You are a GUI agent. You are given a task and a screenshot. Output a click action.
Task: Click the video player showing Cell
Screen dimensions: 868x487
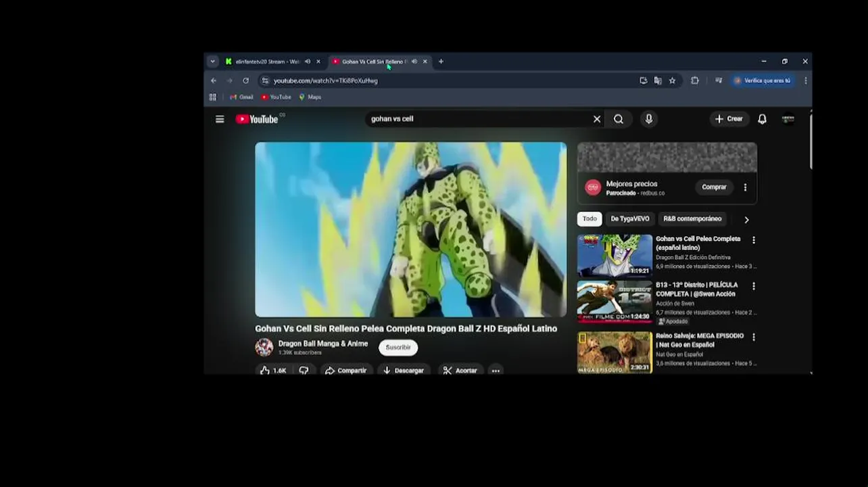pyautogui.click(x=411, y=230)
